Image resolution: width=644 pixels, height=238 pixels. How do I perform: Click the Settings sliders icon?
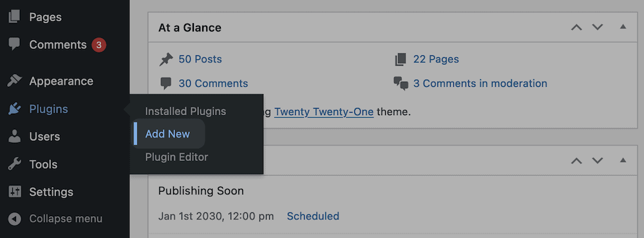point(14,192)
